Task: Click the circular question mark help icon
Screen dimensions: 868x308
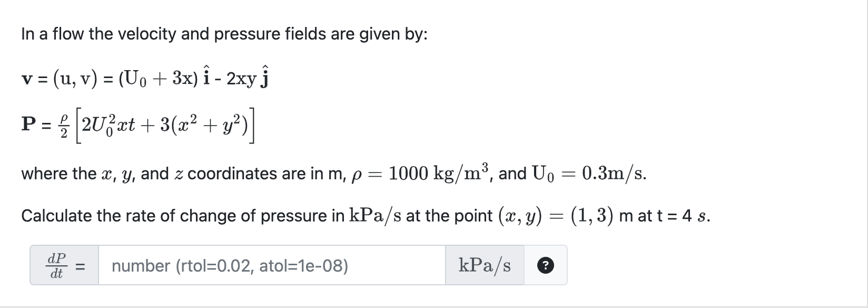Action: 546,265
